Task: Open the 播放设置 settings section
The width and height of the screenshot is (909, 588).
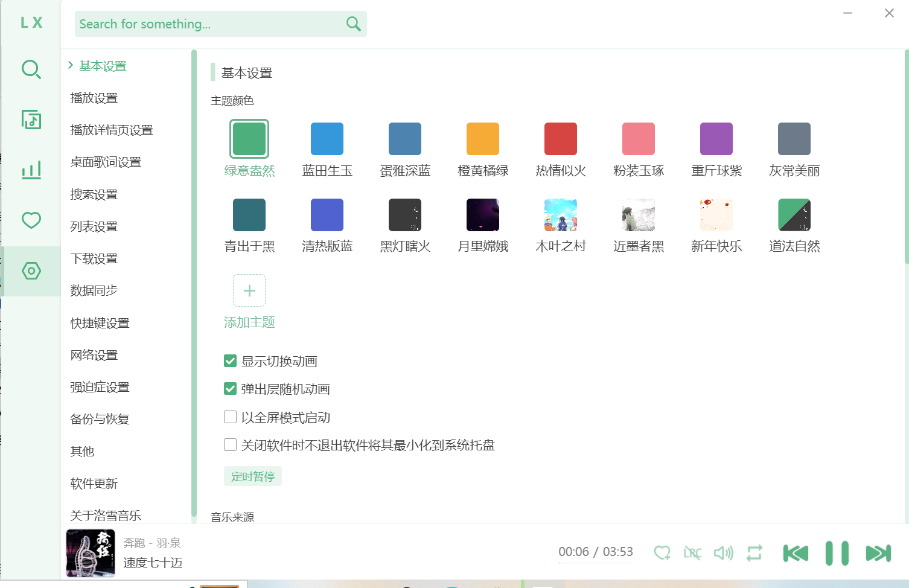Action: [x=94, y=98]
